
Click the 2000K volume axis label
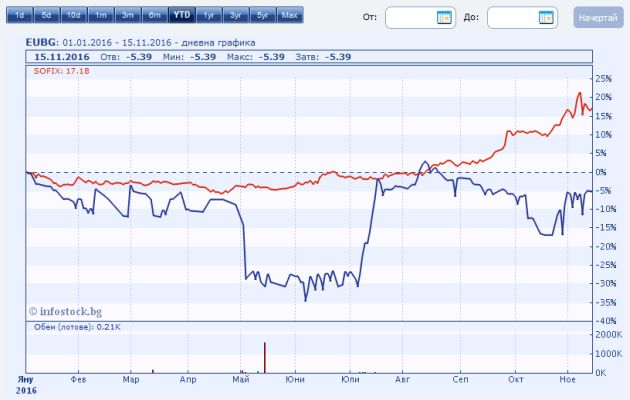click(x=608, y=335)
